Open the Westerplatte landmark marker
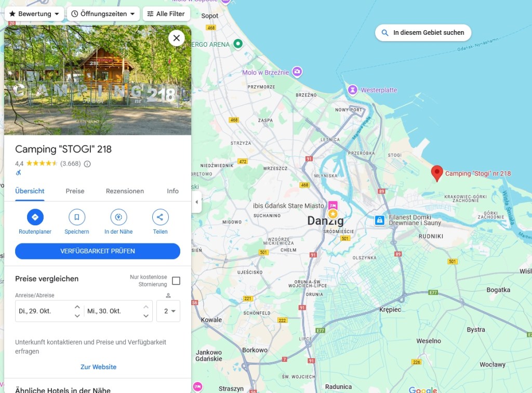This screenshot has height=393, width=532. pyautogui.click(x=353, y=90)
